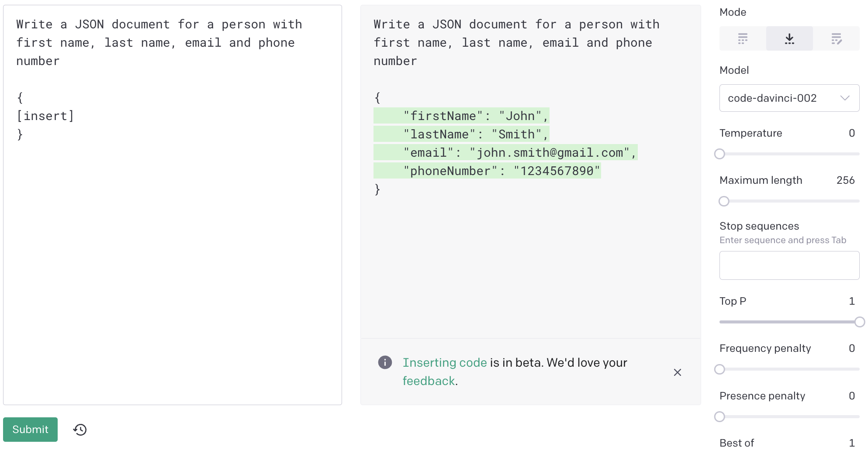Click the Top P slider handle
Screen dimensions: 868x454
point(859,322)
